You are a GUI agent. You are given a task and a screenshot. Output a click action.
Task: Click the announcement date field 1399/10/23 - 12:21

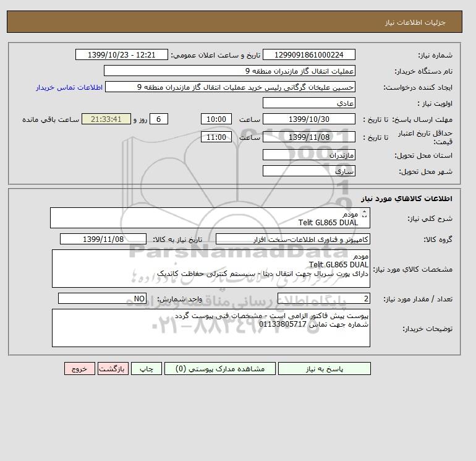pos(121,54)
